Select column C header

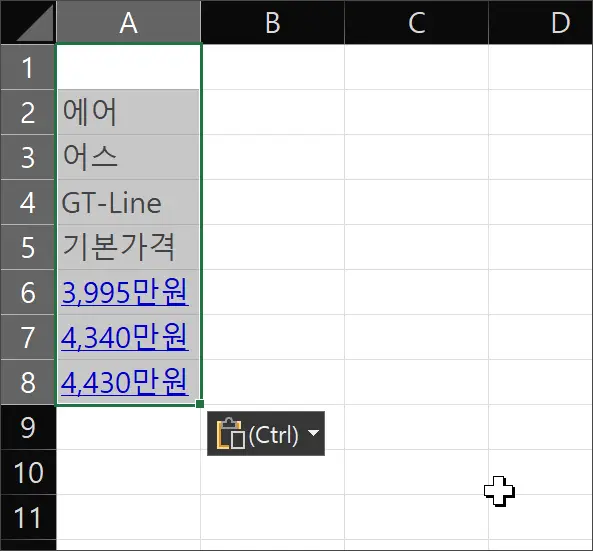coord(416,22)
